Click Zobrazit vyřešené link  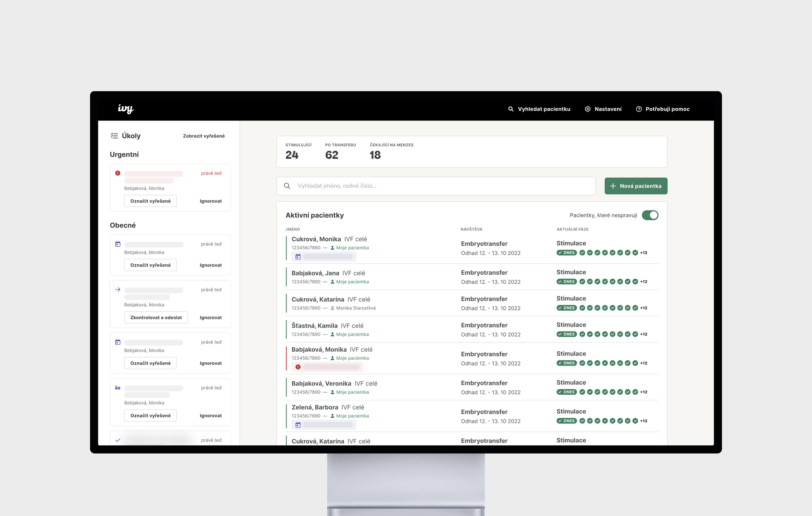tap(204, 136)
